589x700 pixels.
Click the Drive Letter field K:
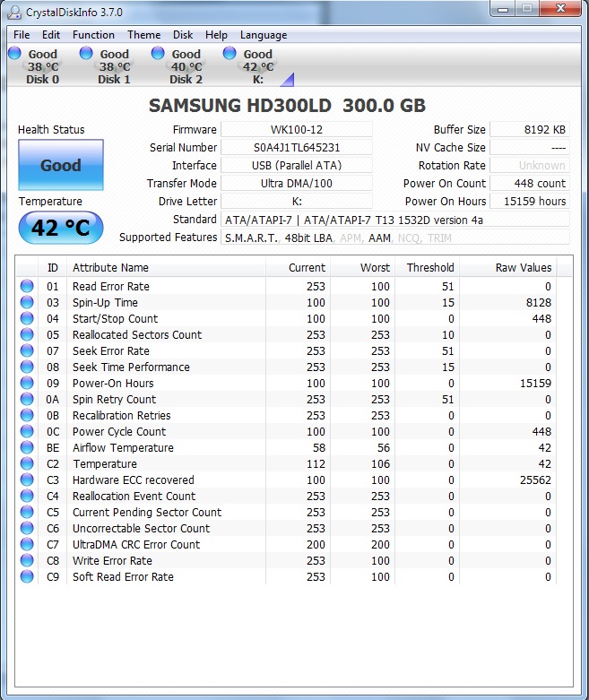(x=297, y=202)
